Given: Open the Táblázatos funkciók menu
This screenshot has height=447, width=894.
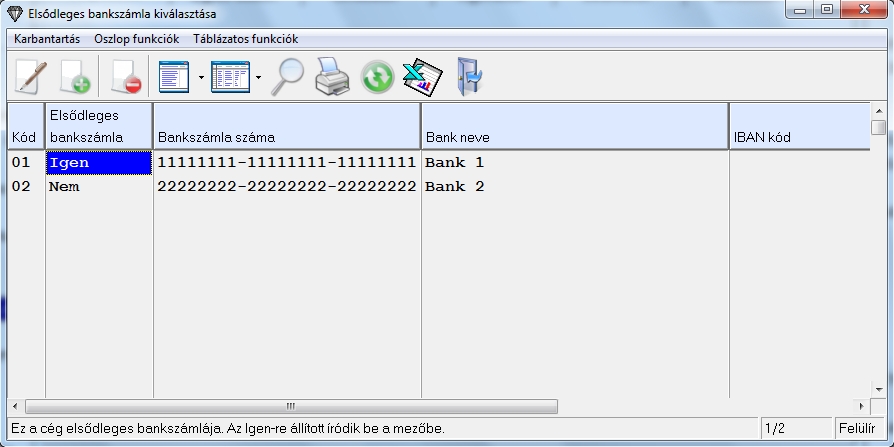Looking at the screenshot, I should click(245, 39).
